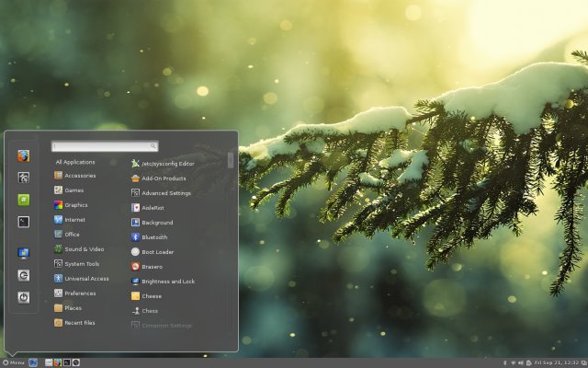Click the logout icon in favorites sidebar
This screenshot has width=588, height=368.
pos(24,276)
